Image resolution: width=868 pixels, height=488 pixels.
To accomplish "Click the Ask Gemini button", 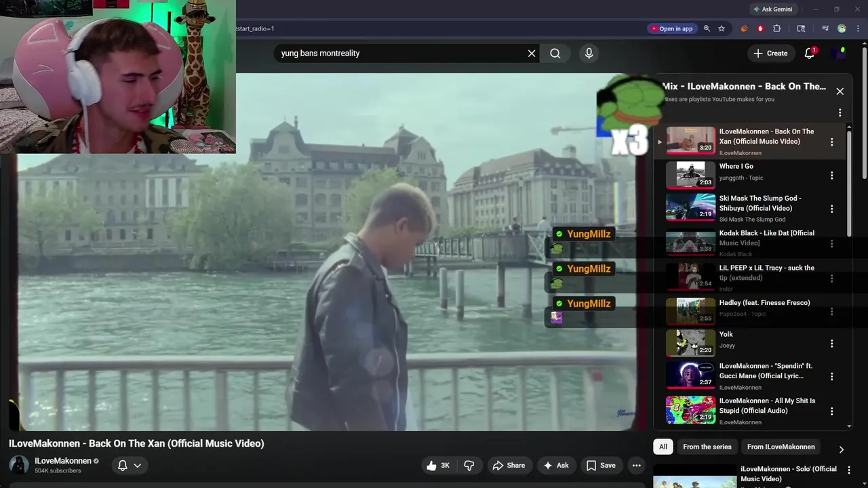I will point(772,9).
